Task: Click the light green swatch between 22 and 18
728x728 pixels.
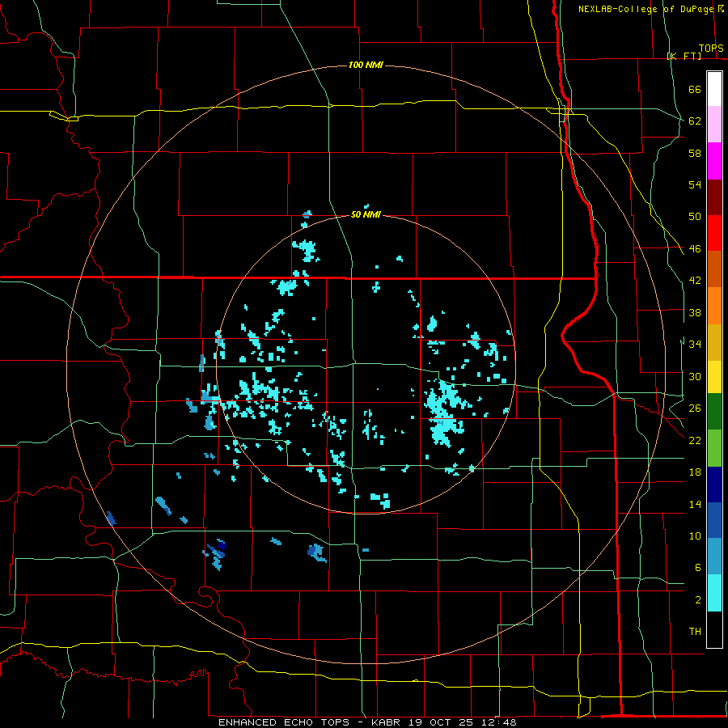Action: (714, 448)
